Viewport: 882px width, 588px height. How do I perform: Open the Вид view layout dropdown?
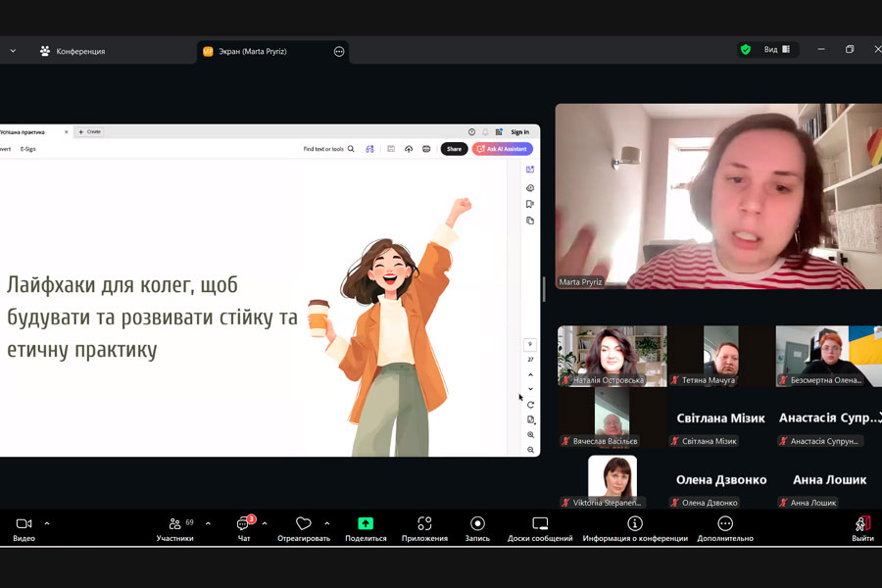point(777,50)
